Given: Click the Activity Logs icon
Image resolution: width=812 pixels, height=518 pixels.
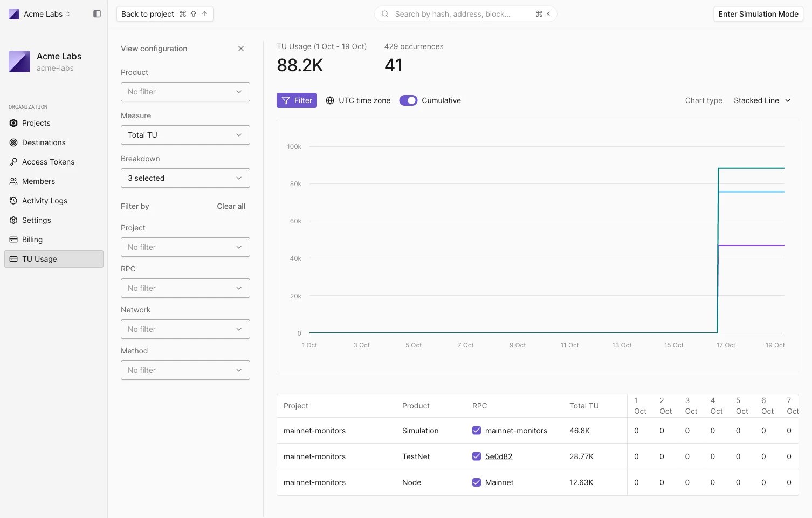Looking at the screenshot, I should (13, 201).
